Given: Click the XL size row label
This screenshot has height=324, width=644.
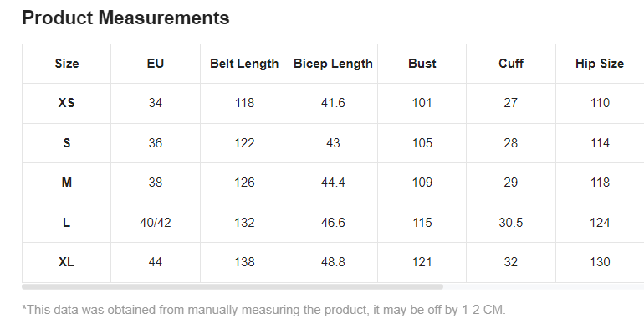Looking at the screenshot, I should click(x=67, y=262).
